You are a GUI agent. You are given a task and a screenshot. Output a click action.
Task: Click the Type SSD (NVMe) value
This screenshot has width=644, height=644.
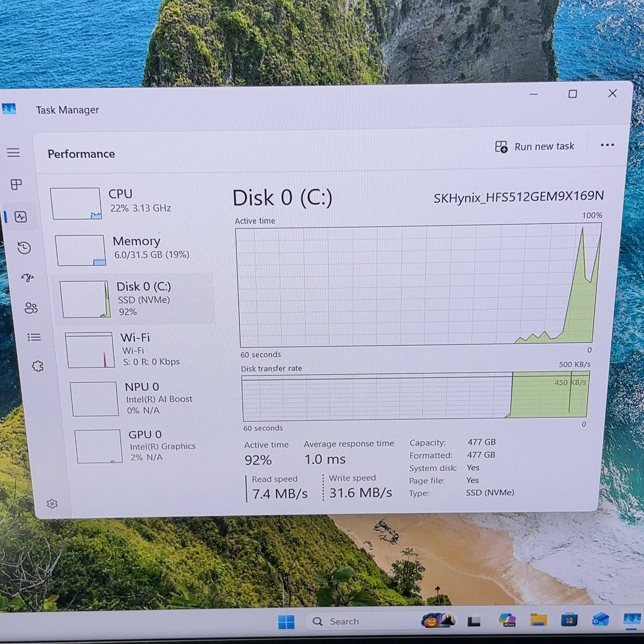click(x=490, y=492)
